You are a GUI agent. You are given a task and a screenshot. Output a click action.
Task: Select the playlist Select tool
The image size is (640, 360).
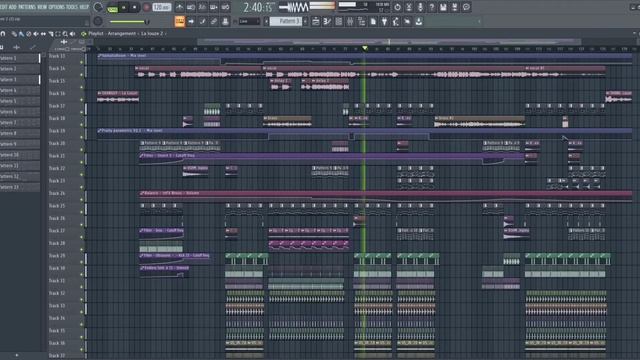(x=58, y=34)
